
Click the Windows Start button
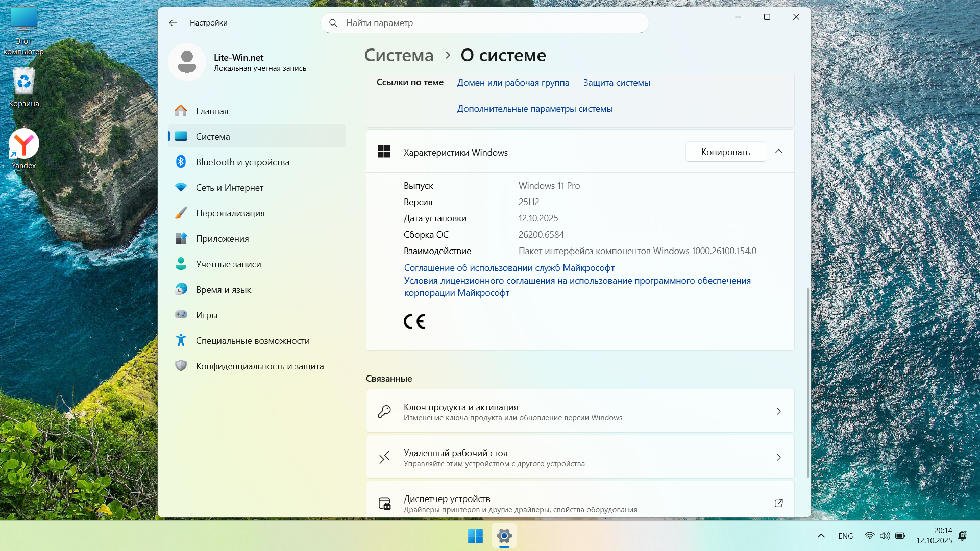tap(475, 536)
